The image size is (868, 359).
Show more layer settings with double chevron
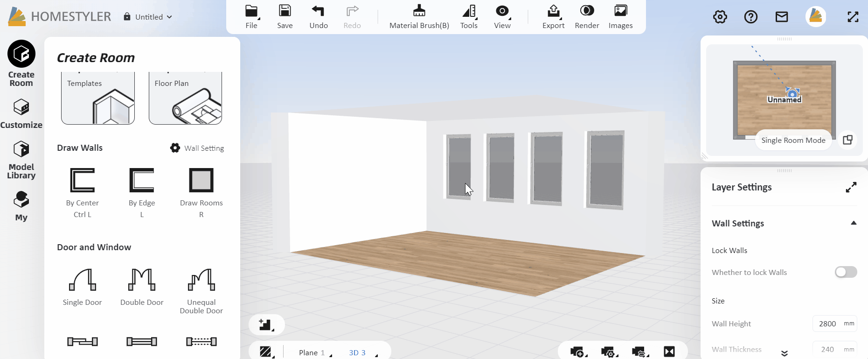785,353
